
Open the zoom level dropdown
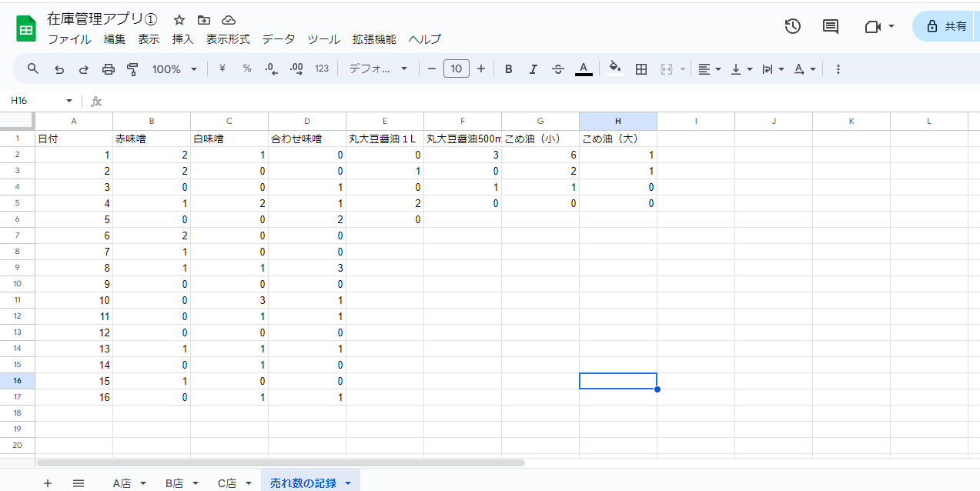174,68
